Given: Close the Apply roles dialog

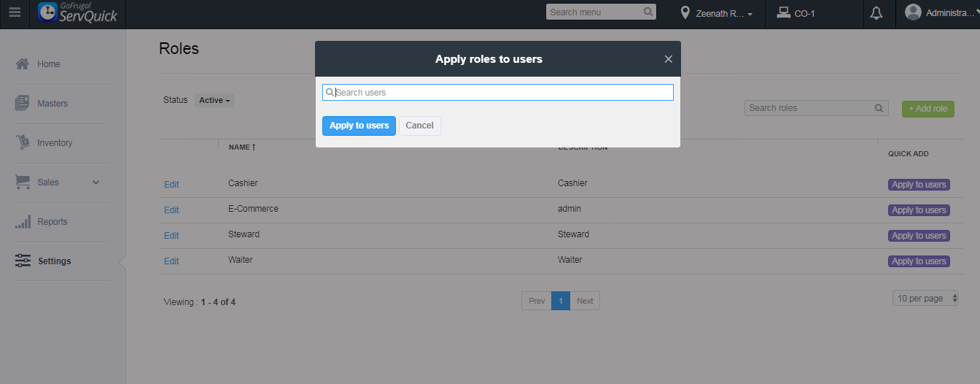Looking at the screenshot, I should 668,59.
